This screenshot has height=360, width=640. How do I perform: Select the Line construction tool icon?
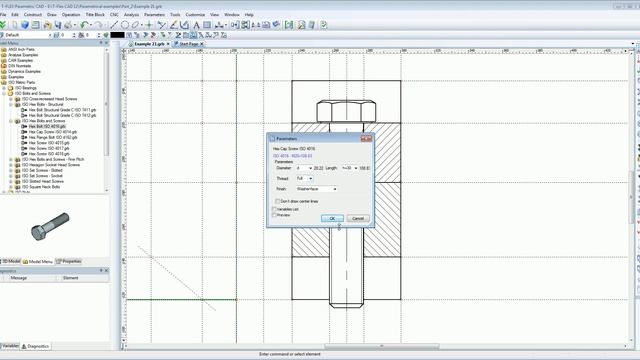114,25
